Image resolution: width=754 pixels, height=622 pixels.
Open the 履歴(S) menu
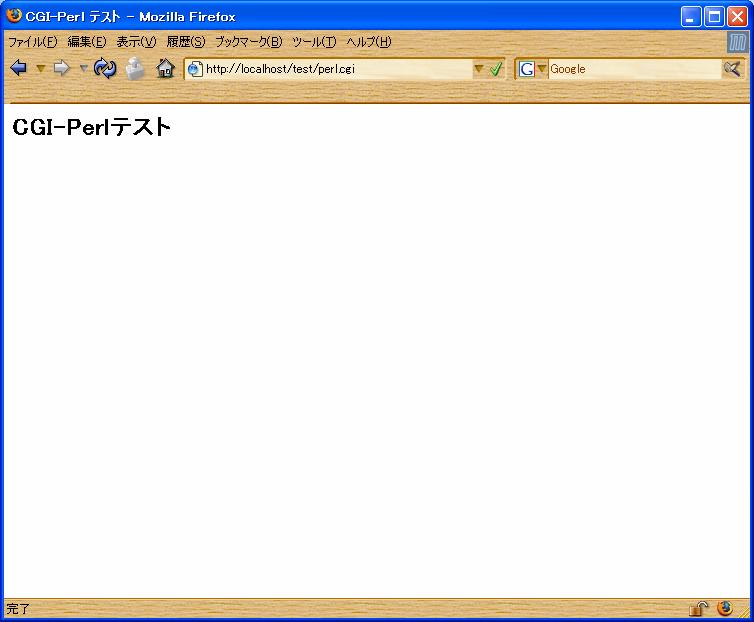pyautogui.click(x=185, y=42)
